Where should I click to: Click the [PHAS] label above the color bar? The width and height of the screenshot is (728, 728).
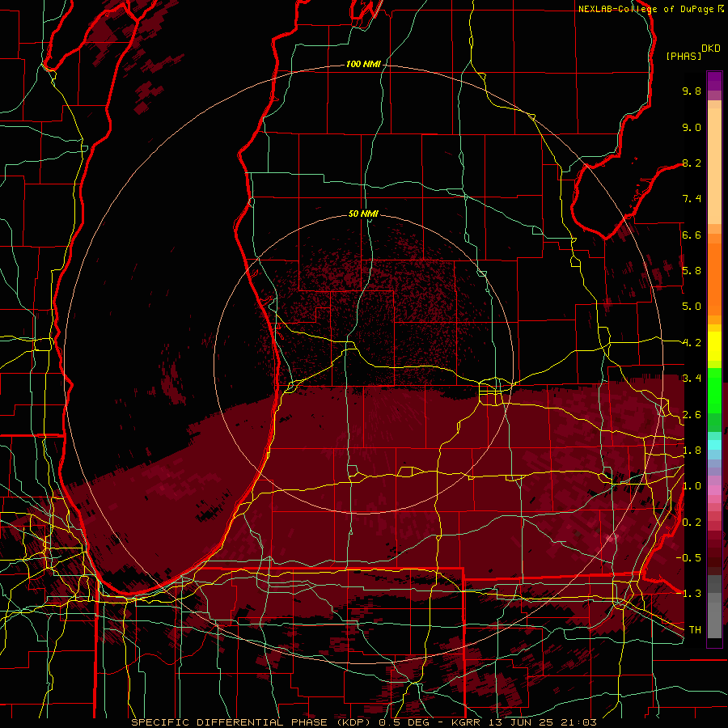pyautogui.click(x=684, y=57)
